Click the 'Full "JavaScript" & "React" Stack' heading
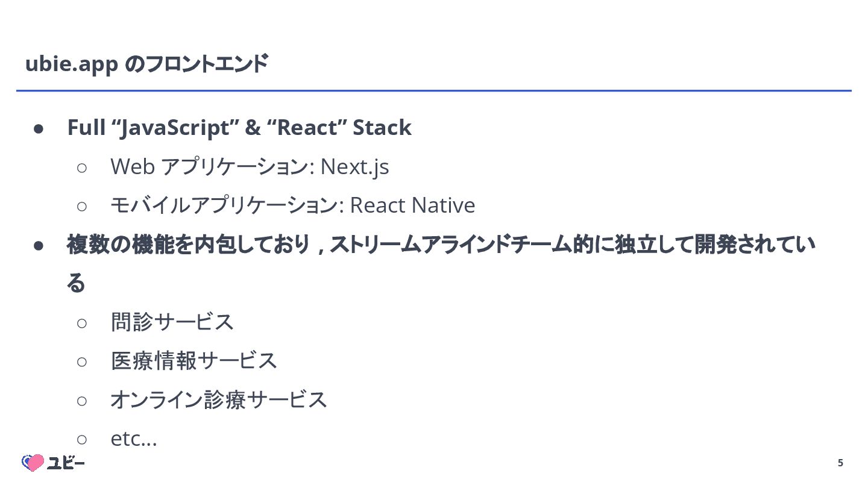868x488 pixels. click(239, 128)
